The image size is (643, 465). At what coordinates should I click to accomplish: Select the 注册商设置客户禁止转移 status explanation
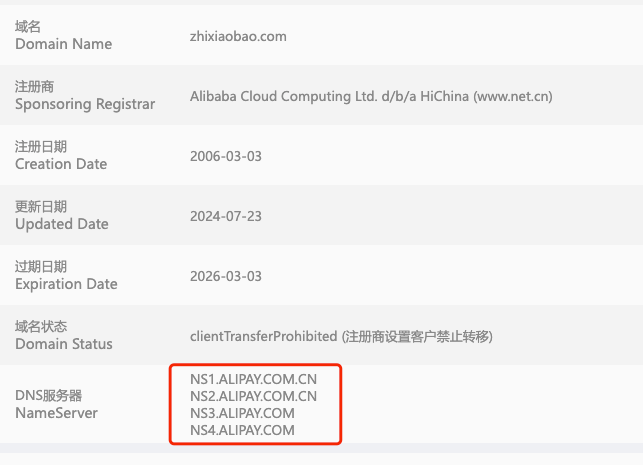click(x=417, y=337)
